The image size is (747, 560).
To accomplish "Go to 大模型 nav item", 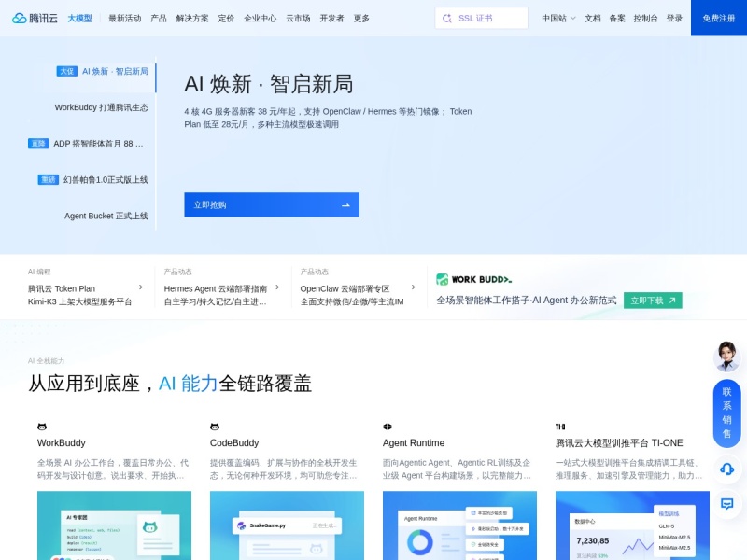I will pos(79,18).
